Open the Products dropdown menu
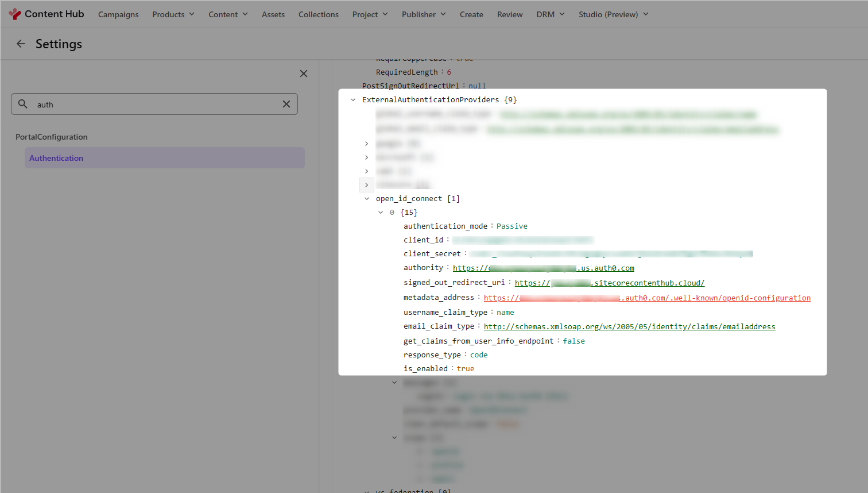This screenshot has width=868, height=493. [173, 14]
